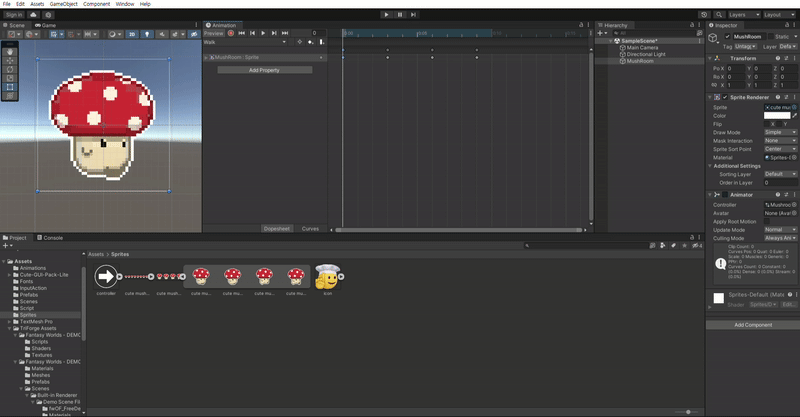Open Update Mode dropdown
Image resolution: width=800 pixels, height=417 pixels.
[780, 230]
